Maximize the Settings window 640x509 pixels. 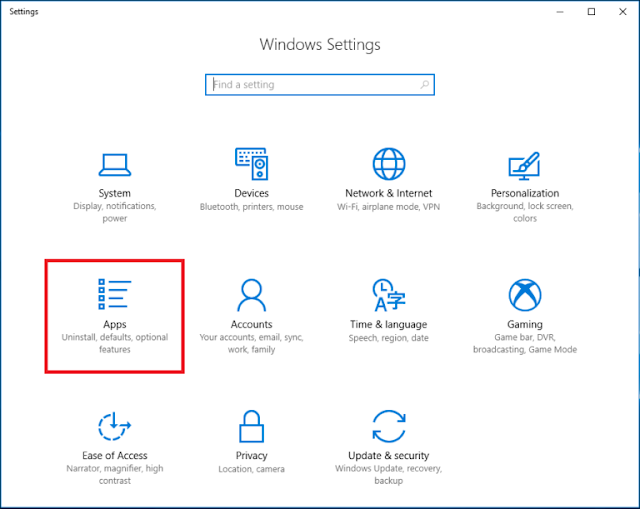591,12
